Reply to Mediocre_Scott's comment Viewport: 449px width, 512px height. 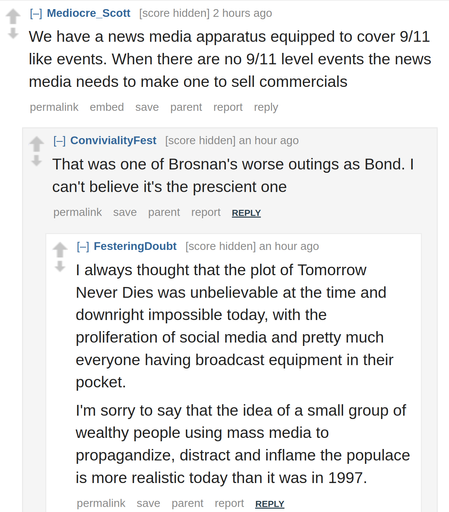tap(266, 107)
